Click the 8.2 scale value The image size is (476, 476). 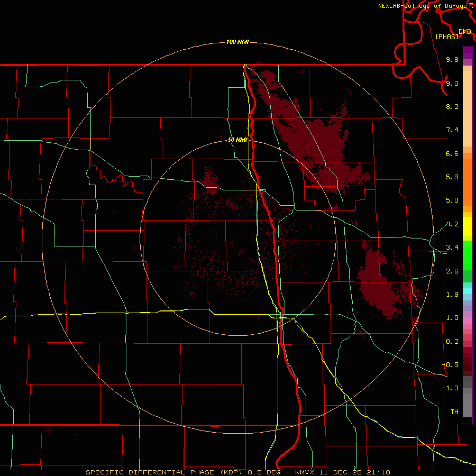pyautogui.click(x=452, y=106)
